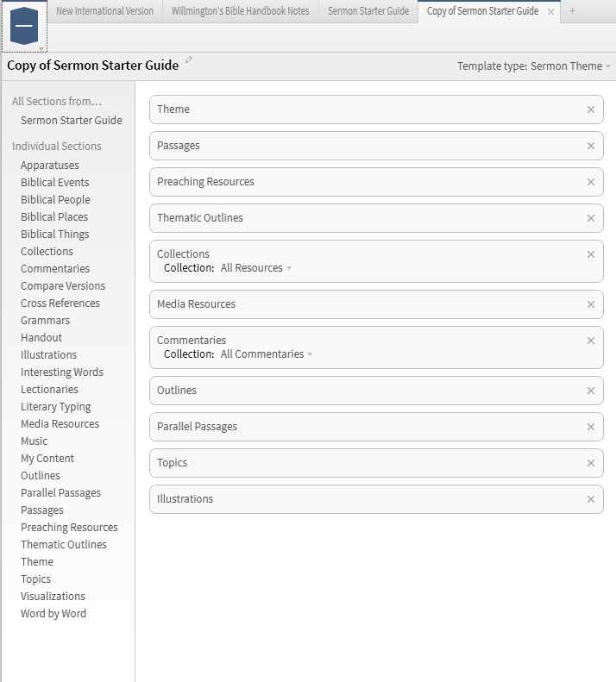Close the Copy of Sermon Starter Guide tab
Viewport: 616px width, 682px height.
tap(550, 12)
